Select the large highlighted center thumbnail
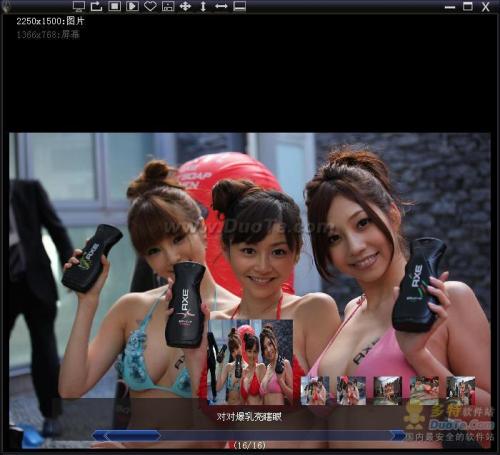 [250, 362]
